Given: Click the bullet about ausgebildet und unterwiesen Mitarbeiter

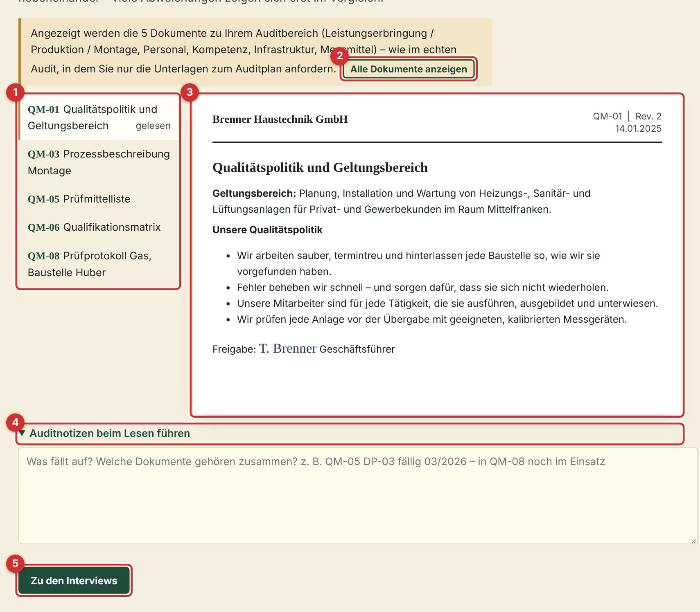Looking at the screenshot, I should (x=447, y=304).
